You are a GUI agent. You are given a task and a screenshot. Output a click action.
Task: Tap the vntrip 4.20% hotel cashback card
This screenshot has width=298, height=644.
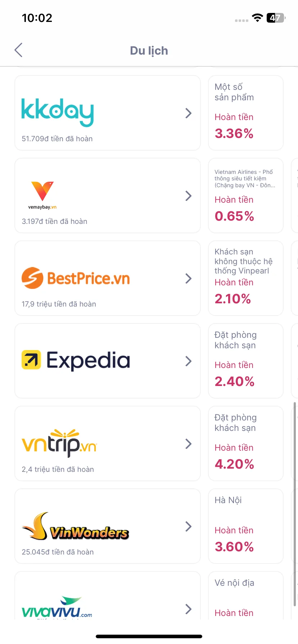tap(246, 443)
